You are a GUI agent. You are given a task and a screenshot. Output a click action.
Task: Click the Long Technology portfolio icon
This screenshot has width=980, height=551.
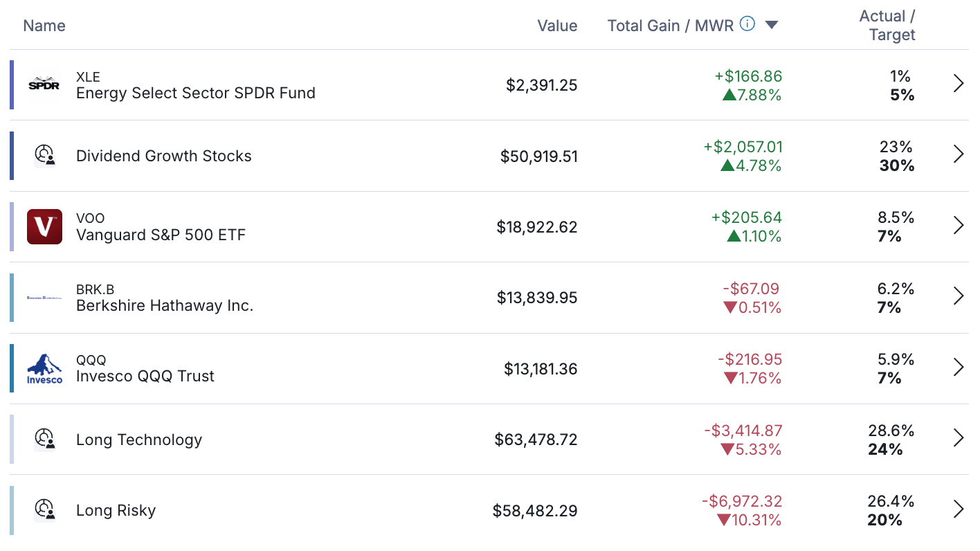[x=44, y=439]
